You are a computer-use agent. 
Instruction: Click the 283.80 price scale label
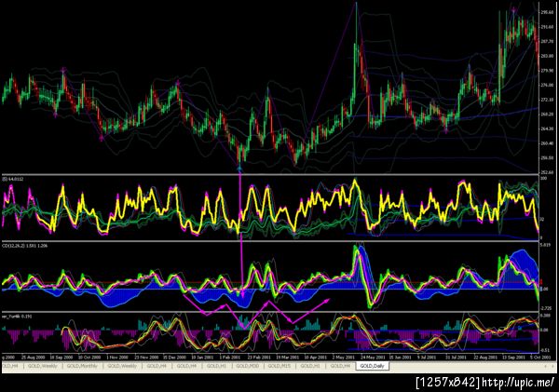click(x=547, y=56)
